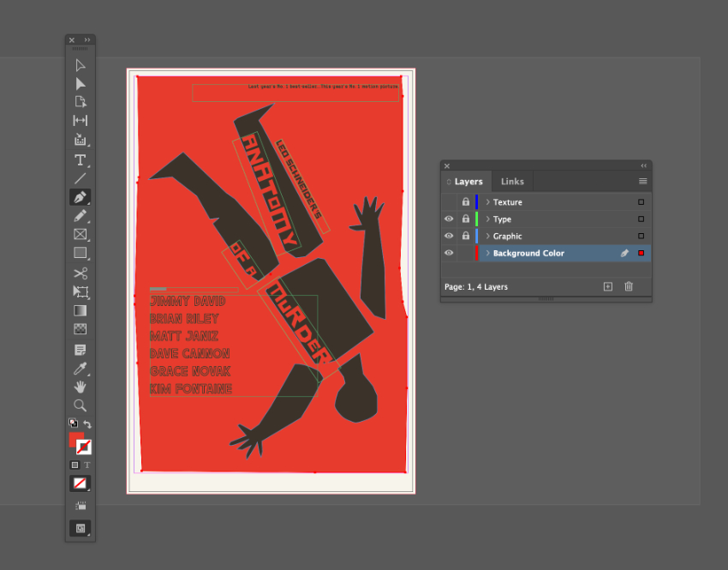Select the Free Transform tool

coord(80,291)
